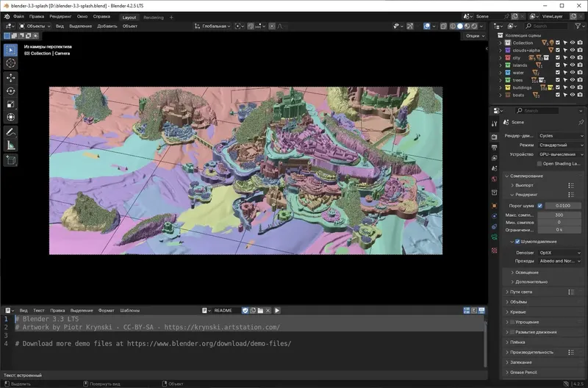Open the Рендеринг menu
The image size is (588, 388).
(x=60, y=16)
